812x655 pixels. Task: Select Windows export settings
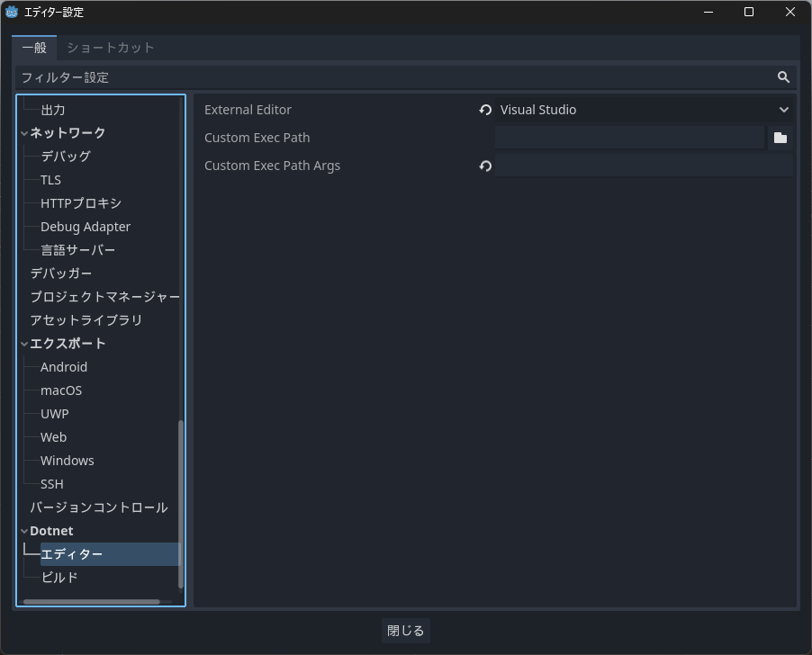tap(68, 461)
